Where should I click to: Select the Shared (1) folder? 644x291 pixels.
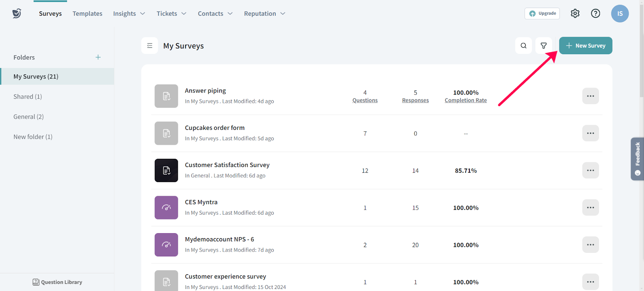[x=28, y=96]
